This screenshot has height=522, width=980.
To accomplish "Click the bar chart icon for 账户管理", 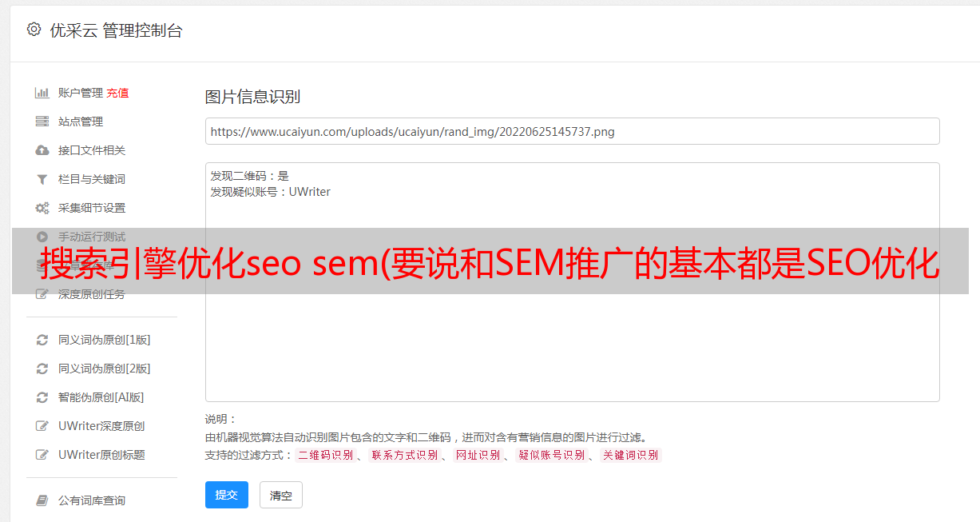I will [42, 93].
